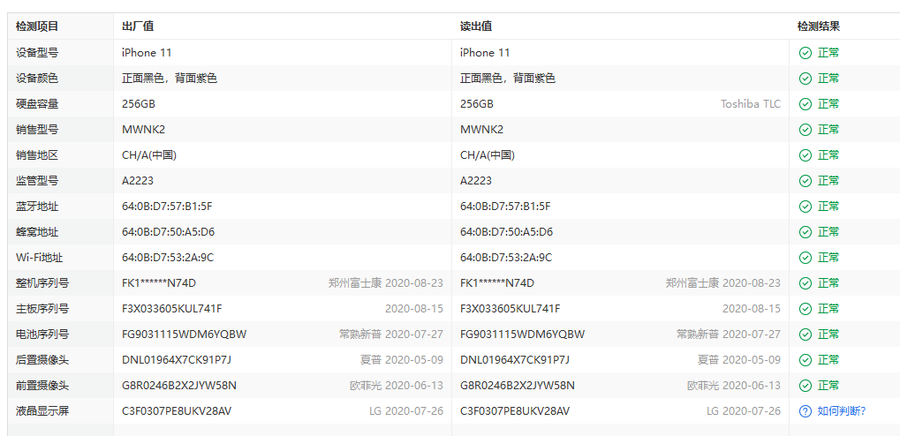900x436 pixels.
Task: Click the 正常 status text for 监管型号
Action: pos(828,181)
